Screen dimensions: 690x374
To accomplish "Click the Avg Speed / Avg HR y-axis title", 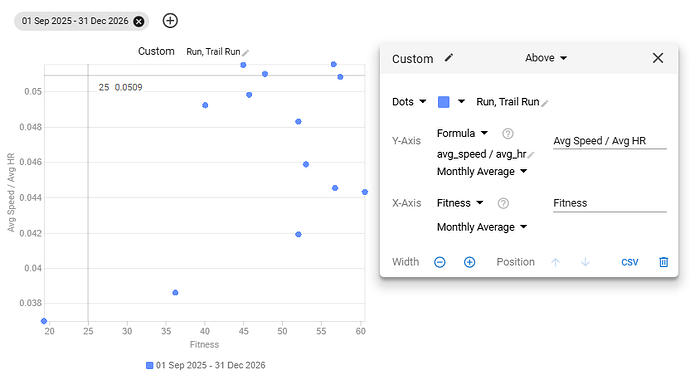I will pyautogui.click(x=11, y=192).
